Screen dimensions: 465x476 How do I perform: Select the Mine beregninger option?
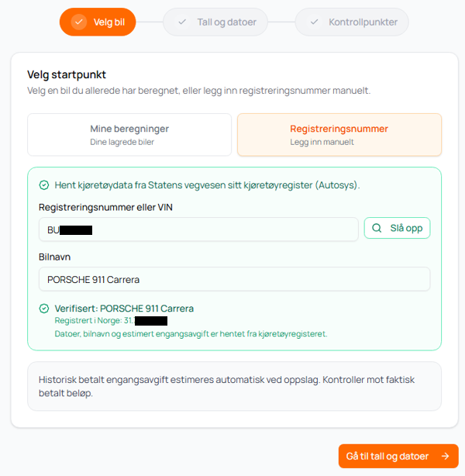(x=129, y=135)
